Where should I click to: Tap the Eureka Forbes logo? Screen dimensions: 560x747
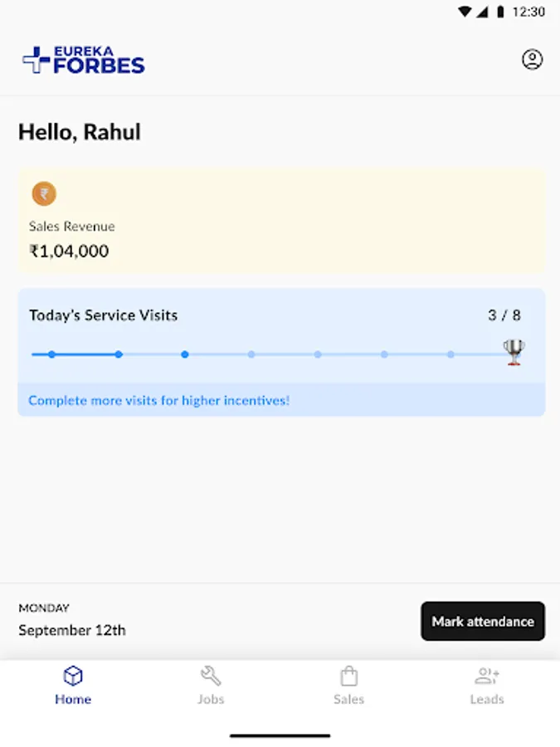82,60
